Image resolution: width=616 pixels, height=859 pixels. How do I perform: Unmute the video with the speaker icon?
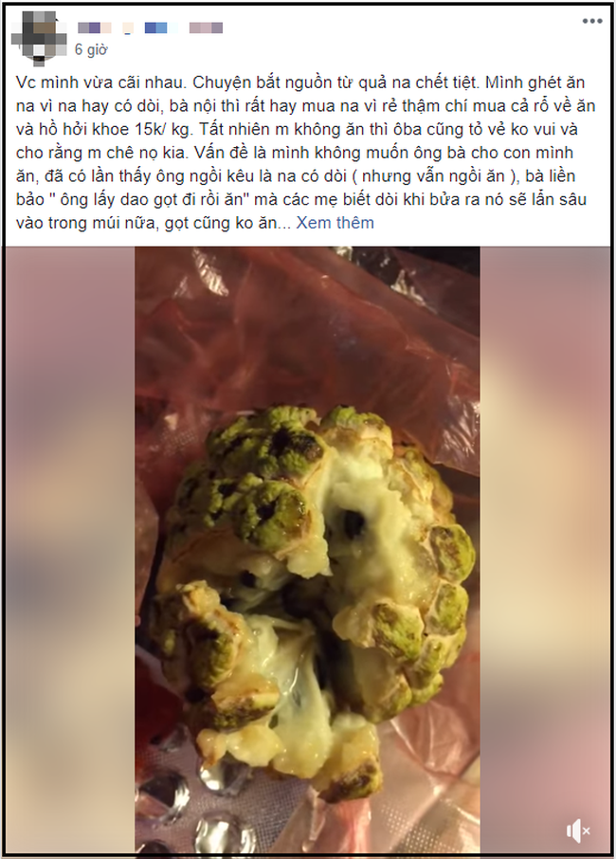578,832
